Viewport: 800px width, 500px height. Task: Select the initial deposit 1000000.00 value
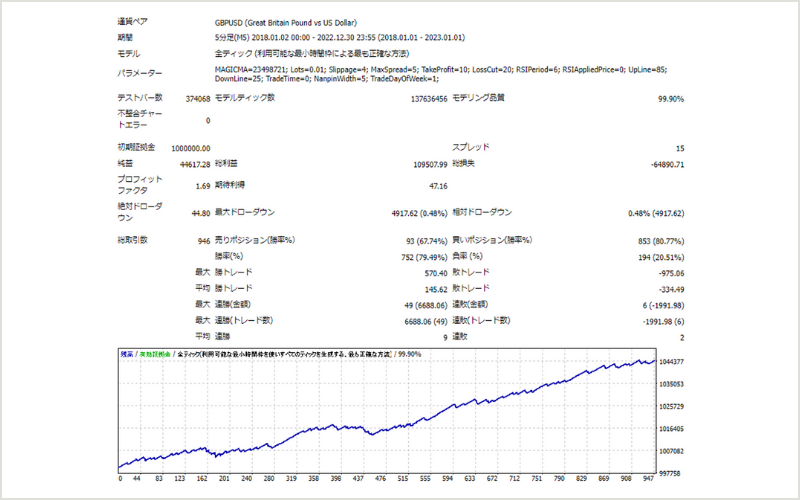tap(190, 148)
